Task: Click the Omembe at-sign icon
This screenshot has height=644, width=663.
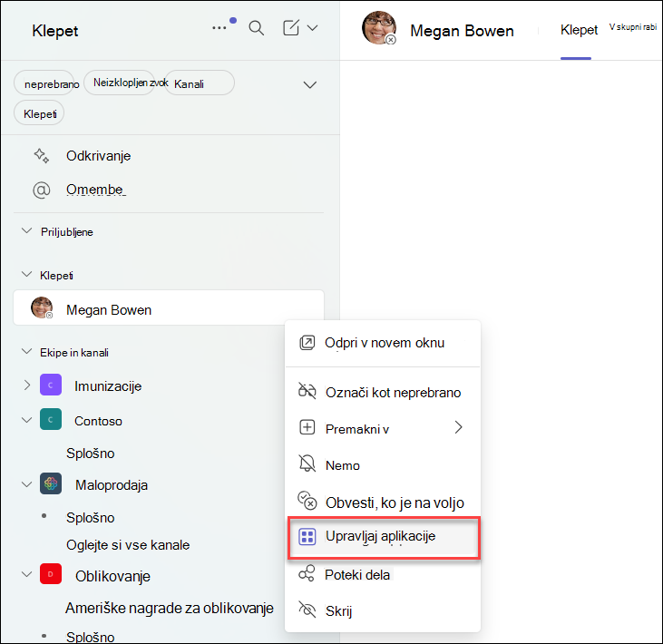Action: (x=42, y=190)
